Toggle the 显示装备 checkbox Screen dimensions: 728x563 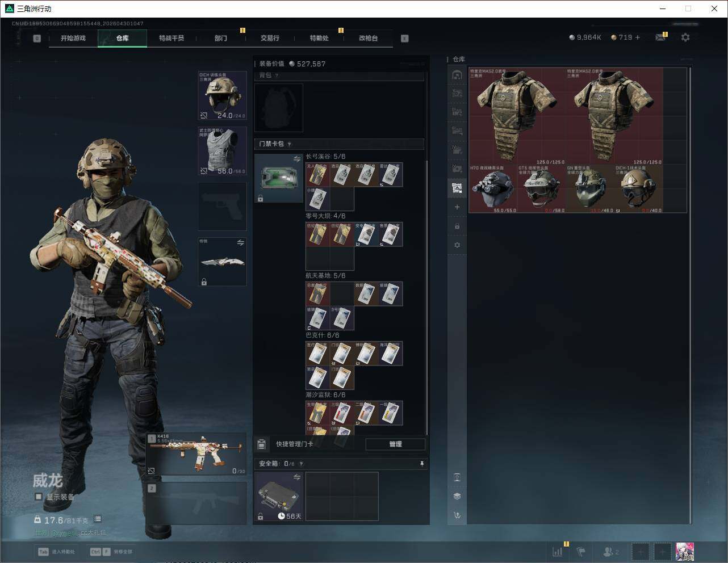(39, 497)
